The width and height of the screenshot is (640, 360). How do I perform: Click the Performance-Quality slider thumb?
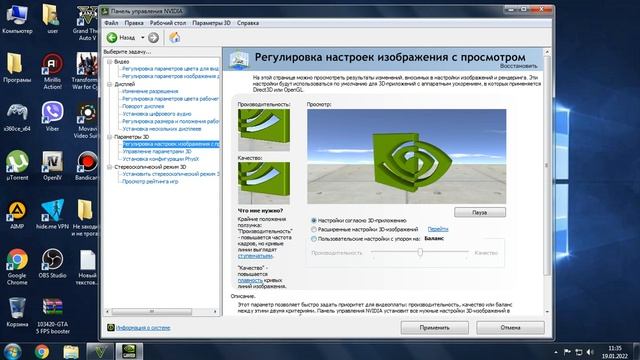tap(420, 252)
